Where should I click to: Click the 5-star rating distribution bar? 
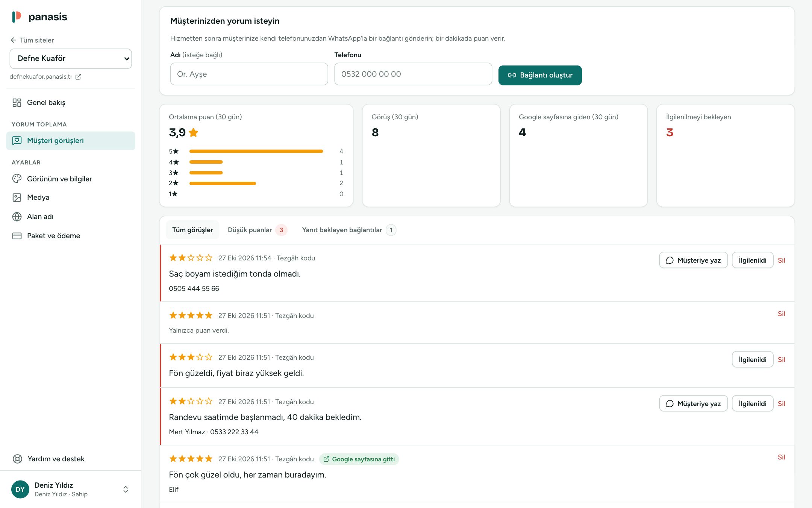click(x=256, y=151)
